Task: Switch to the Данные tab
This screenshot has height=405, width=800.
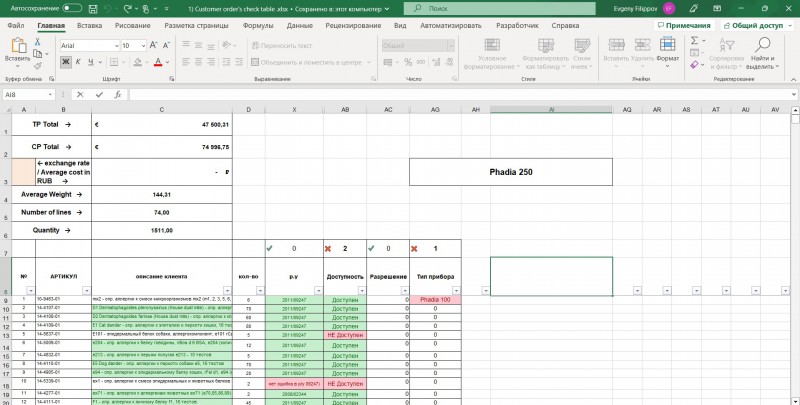Action: click(299, 26)
